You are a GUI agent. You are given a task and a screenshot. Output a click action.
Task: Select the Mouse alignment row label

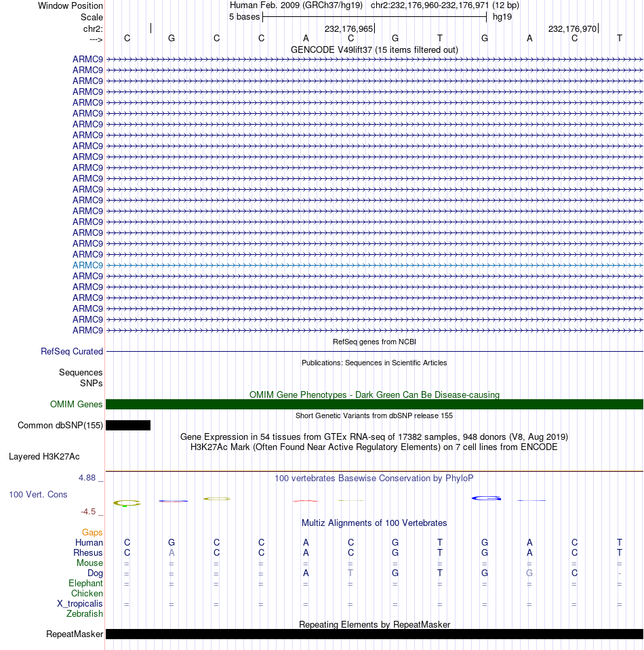(x=89, y=563)
